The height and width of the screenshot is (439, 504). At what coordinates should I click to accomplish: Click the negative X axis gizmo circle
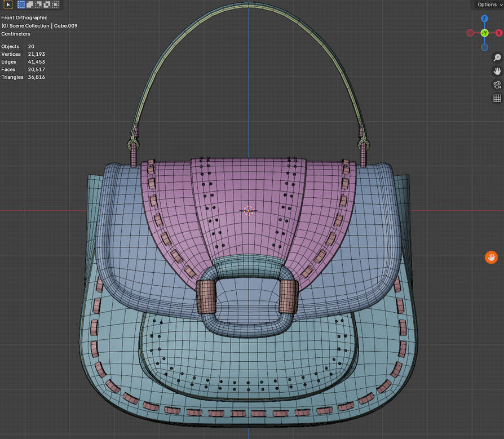point(470,33)
